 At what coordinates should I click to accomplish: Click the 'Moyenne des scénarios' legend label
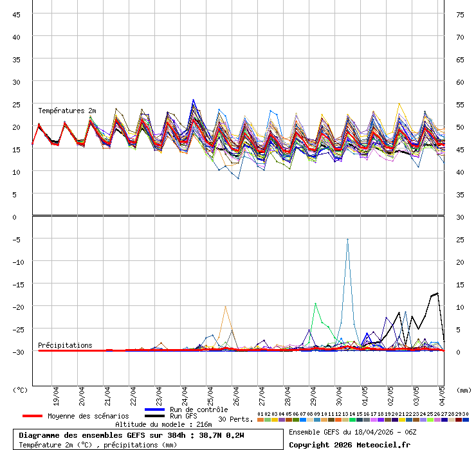click(x=88, y=416)
